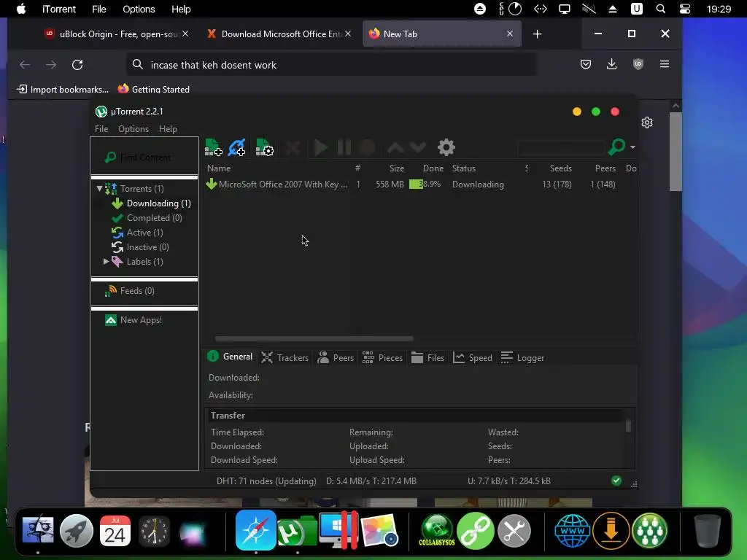Click Import bookmarks... link

(63, 89)
